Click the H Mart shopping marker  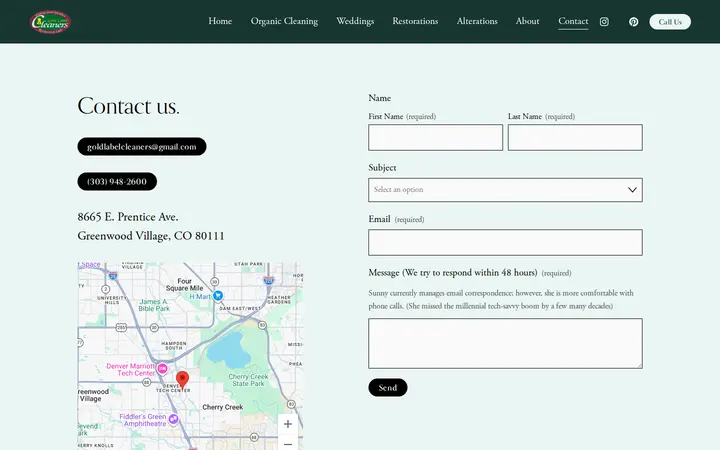point(218,296)
